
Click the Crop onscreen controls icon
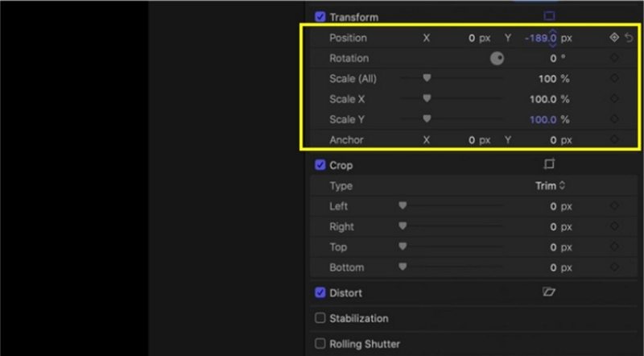coord(549,164)
